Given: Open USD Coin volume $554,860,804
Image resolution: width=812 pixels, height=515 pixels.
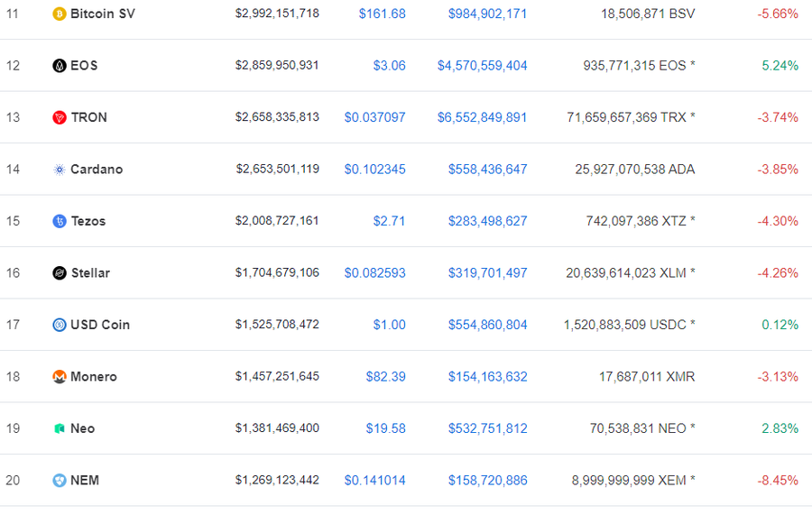Looking at the screenshot, I should pos(488,325).
